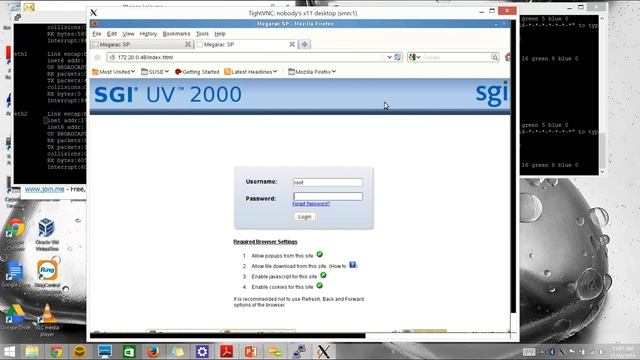640x360 pixels.
Task: Open a new tab with the plus button
Action: coord(304,44)
